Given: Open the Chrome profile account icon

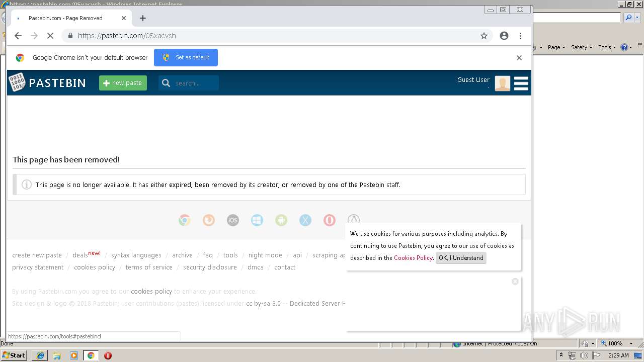Looking at the screenshot, I should [504, 36].
